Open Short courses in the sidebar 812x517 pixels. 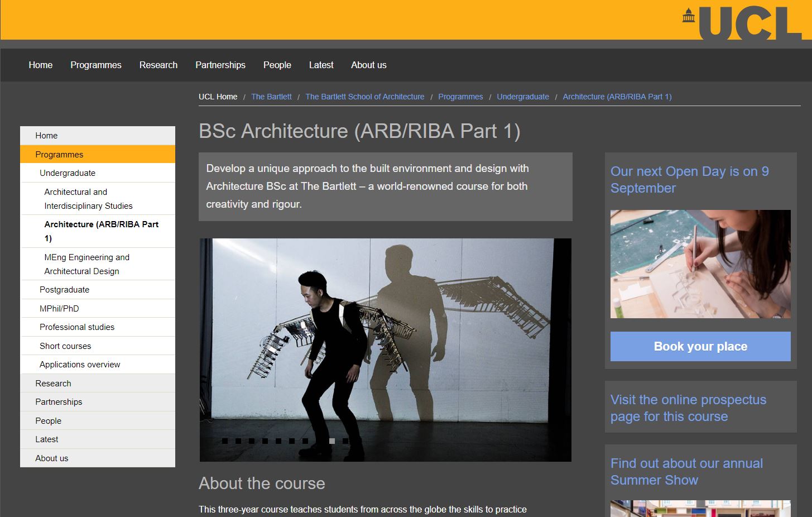click(98, 346)
